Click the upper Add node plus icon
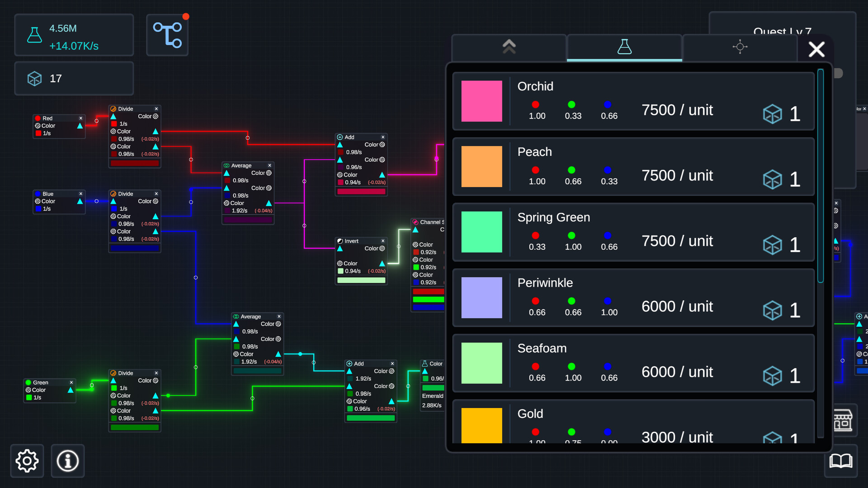The height and width of the screenshot is (488, 868). [x=340, y=137]
